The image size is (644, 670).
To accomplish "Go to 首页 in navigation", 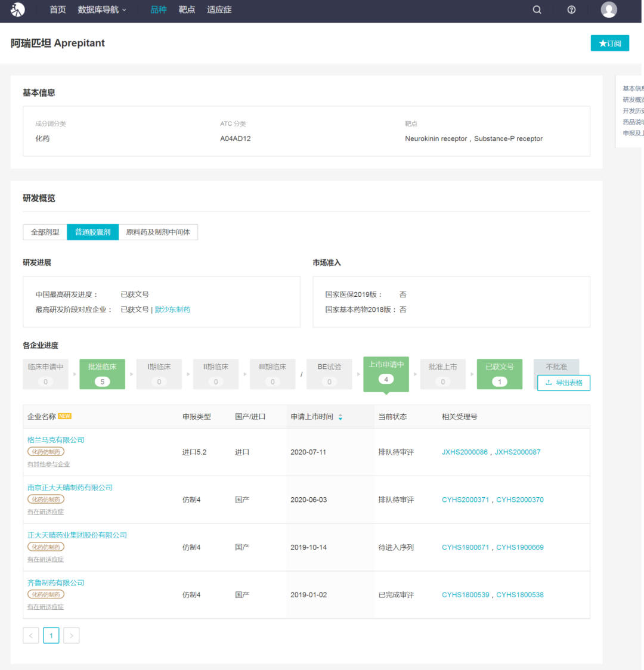I will pos(58,10).
